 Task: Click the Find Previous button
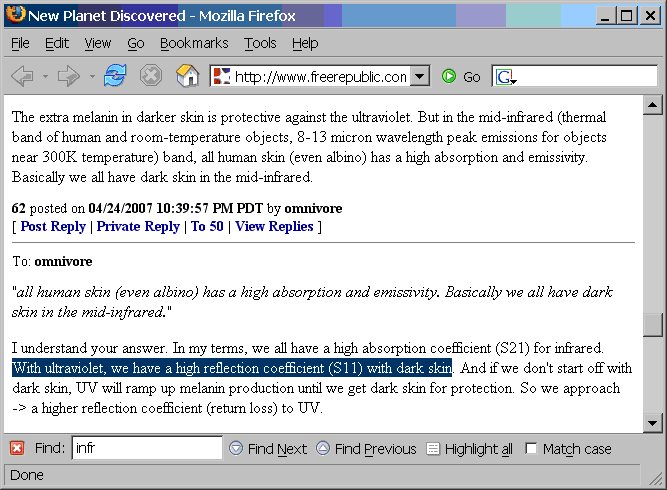coord(366,449)
